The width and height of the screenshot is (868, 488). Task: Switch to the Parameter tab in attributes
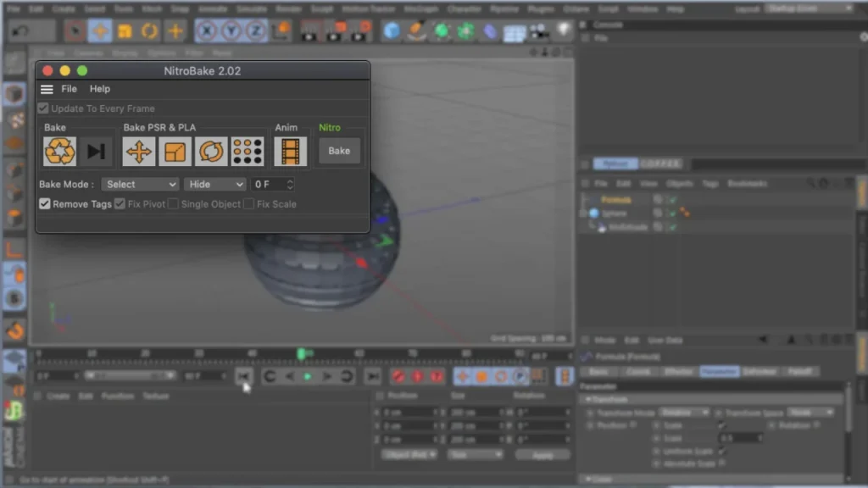click(x=719, y=372)
